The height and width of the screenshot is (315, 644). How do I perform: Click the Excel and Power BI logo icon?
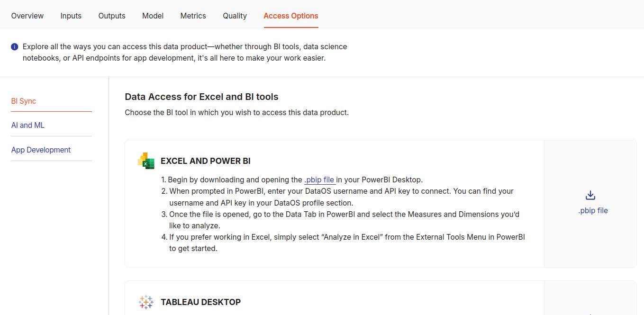146,161
